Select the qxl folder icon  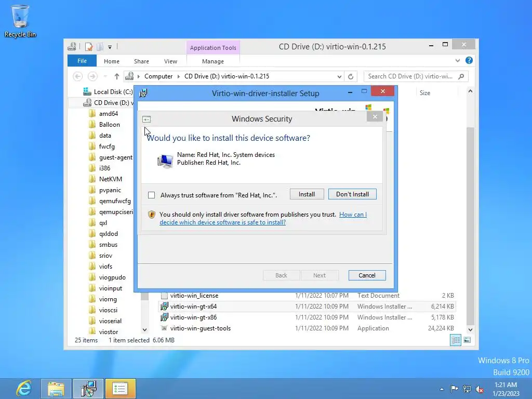click(x=92, y=222)
